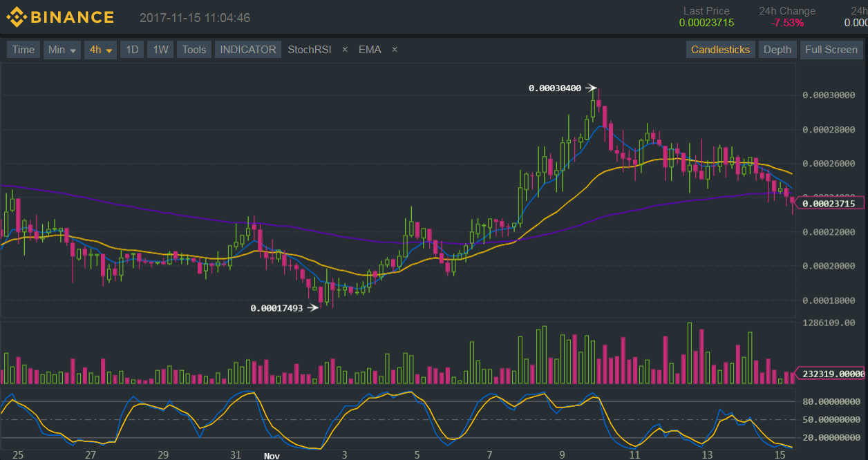Click the 0.00028000 price axis label
868x460 pixels.
pyautogui.click(x=829, y=130)
